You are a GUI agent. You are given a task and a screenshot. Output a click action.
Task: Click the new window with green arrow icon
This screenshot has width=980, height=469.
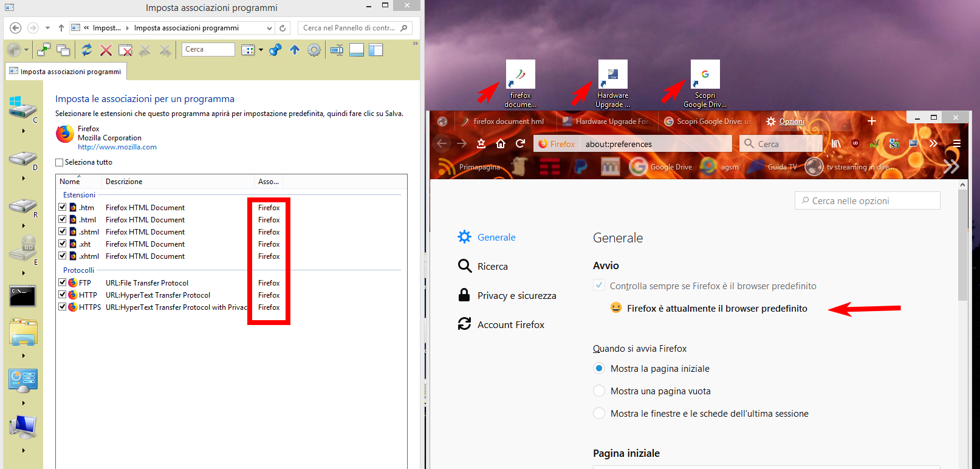[44, 50]
